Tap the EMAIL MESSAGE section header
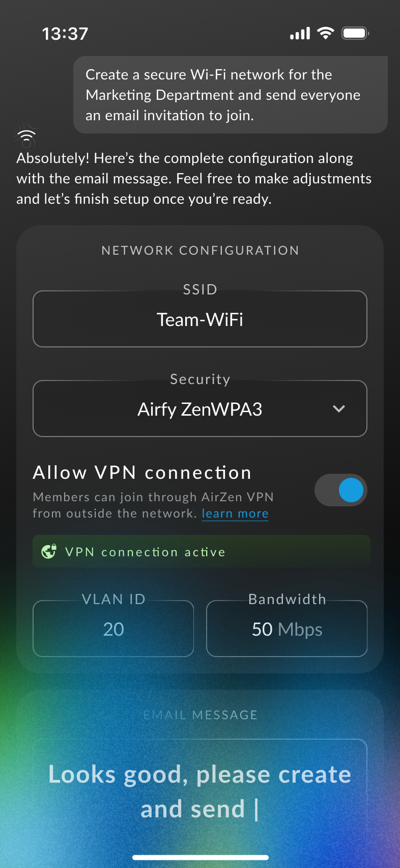Image resolution: width=400 pixels, height=868 pixels. (200, 715)
